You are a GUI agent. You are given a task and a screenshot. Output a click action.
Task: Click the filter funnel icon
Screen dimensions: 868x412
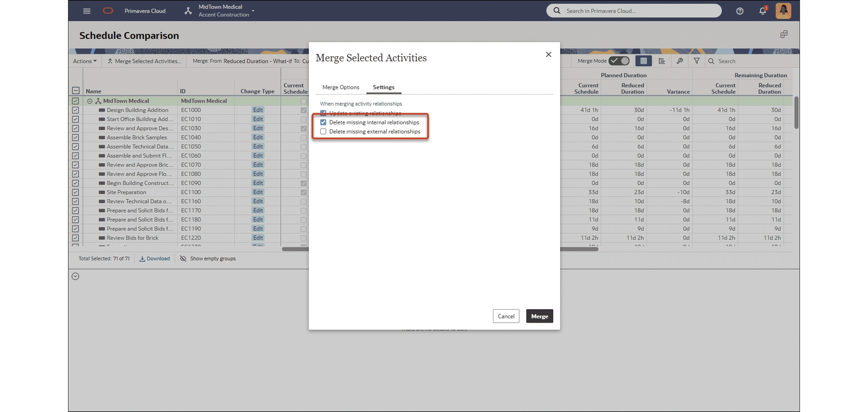696,61
